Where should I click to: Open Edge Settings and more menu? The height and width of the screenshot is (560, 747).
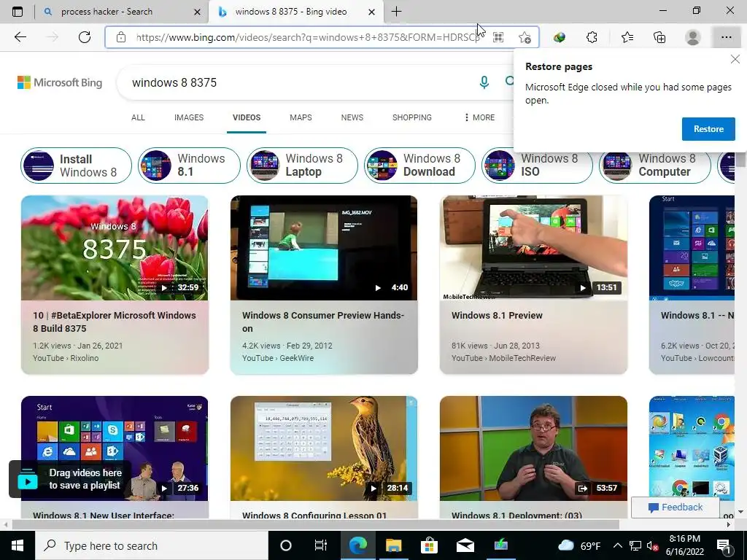726,37
